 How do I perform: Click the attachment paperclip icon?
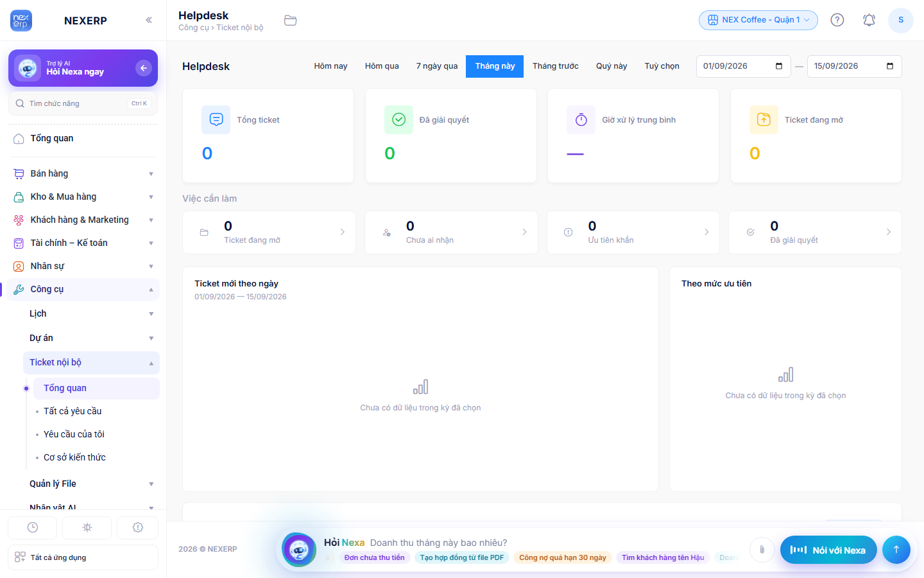762,550
